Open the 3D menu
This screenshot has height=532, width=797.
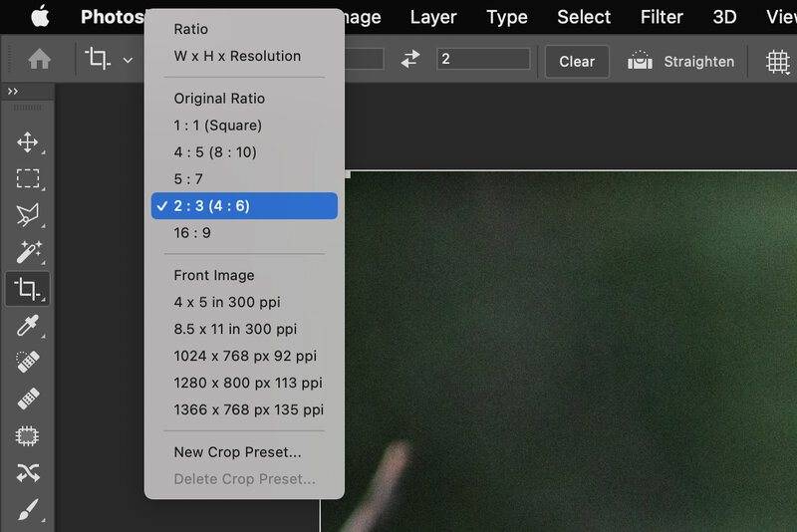[724, 17]
